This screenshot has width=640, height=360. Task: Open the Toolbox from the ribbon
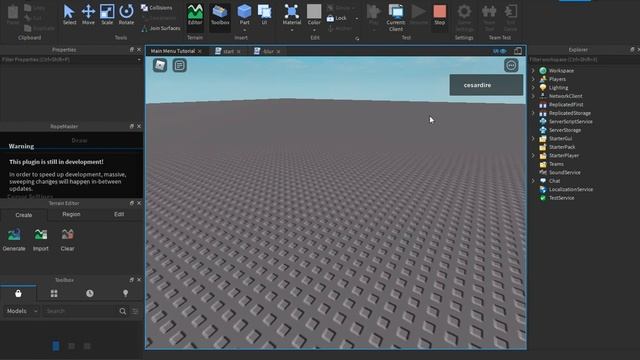(220, 15)
